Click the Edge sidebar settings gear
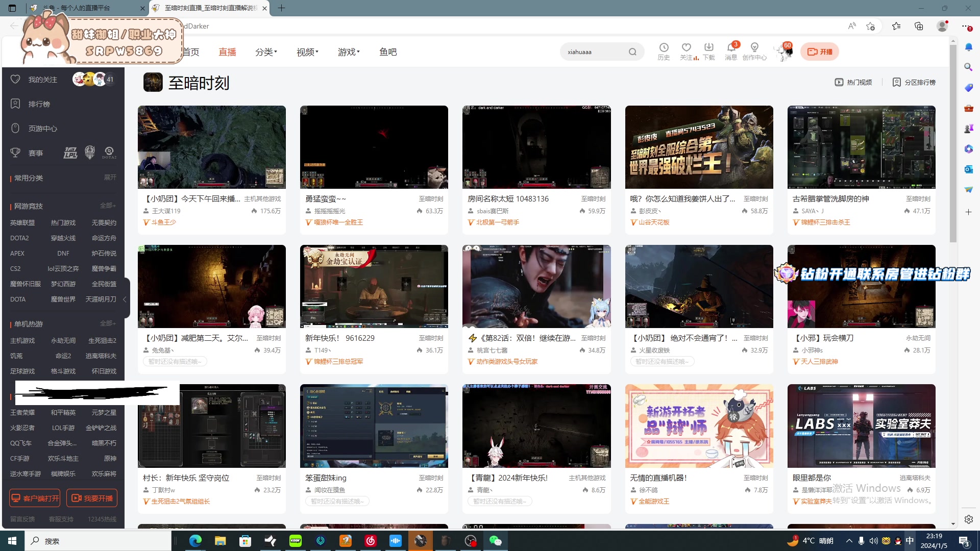Viewport: 980px width, 551px height. pos(968,519)
